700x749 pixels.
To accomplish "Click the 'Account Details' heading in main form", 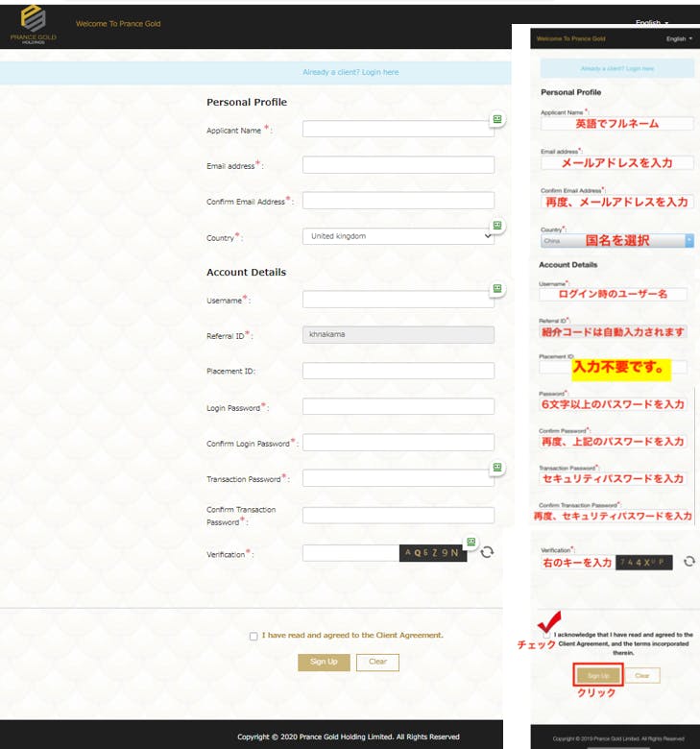I will click(x=246, y=273).
